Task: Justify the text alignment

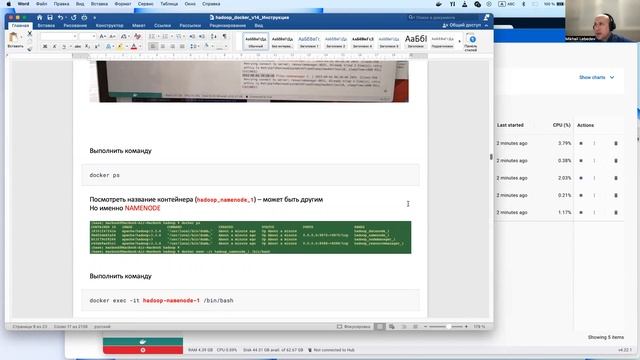Action: click(x=182, y=47)
